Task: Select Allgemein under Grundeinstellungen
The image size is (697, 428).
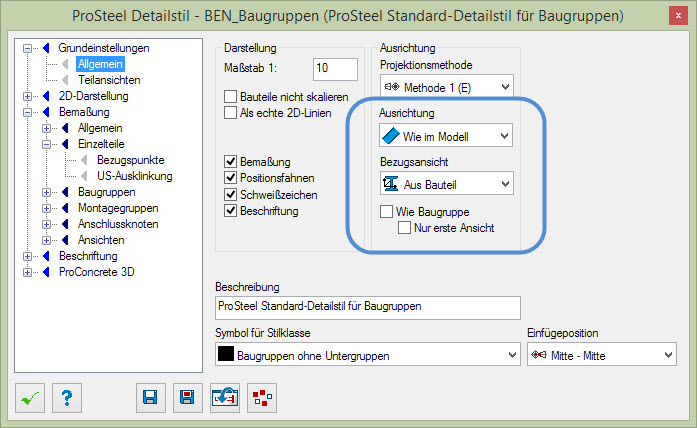Action: 100,64
